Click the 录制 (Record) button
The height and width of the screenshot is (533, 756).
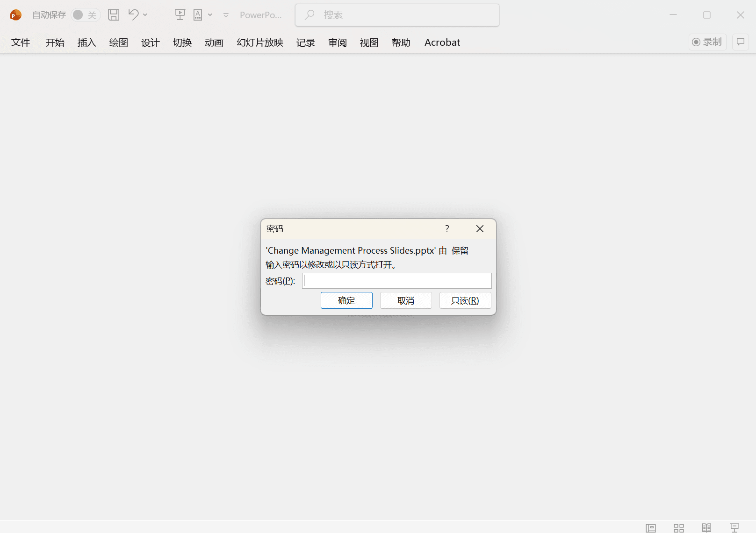pos(707,42)
